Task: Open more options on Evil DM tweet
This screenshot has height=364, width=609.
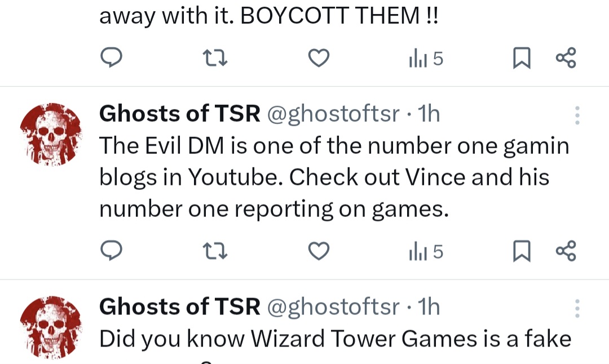Action: [x=577, y=116]
